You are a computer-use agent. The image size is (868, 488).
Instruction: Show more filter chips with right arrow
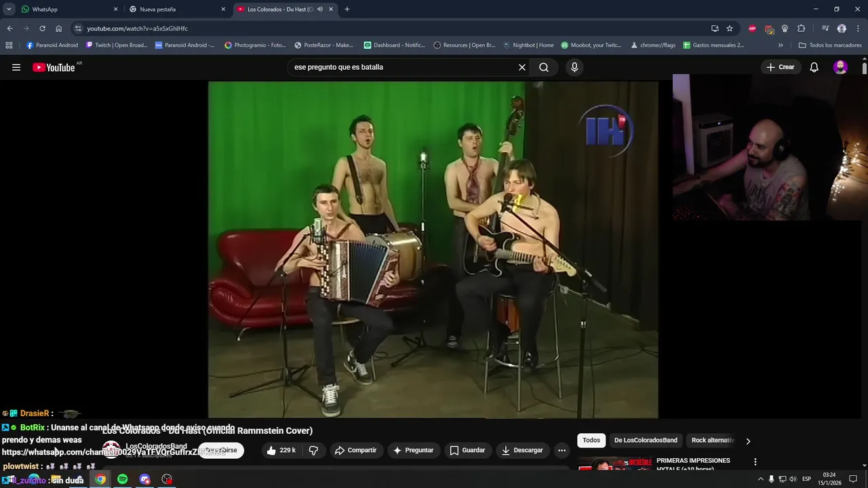(x=748, y=441)
